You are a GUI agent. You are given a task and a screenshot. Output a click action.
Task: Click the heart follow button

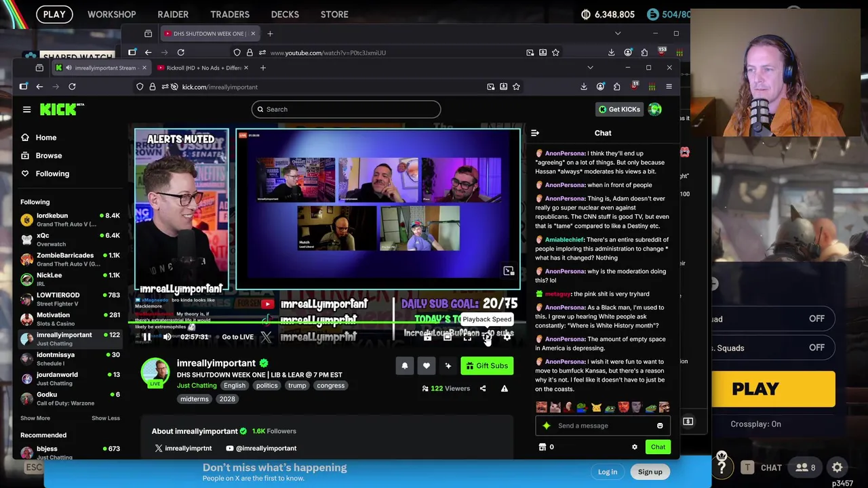(427, 366)
